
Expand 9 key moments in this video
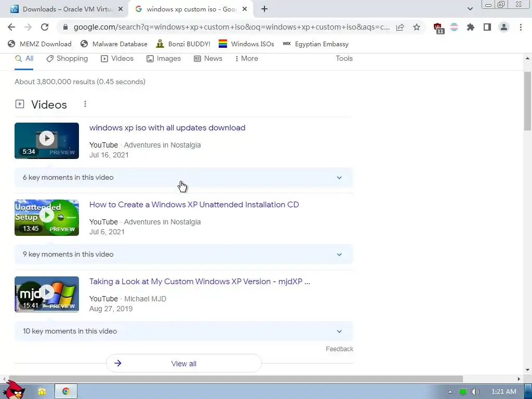(x=183, y=255)
